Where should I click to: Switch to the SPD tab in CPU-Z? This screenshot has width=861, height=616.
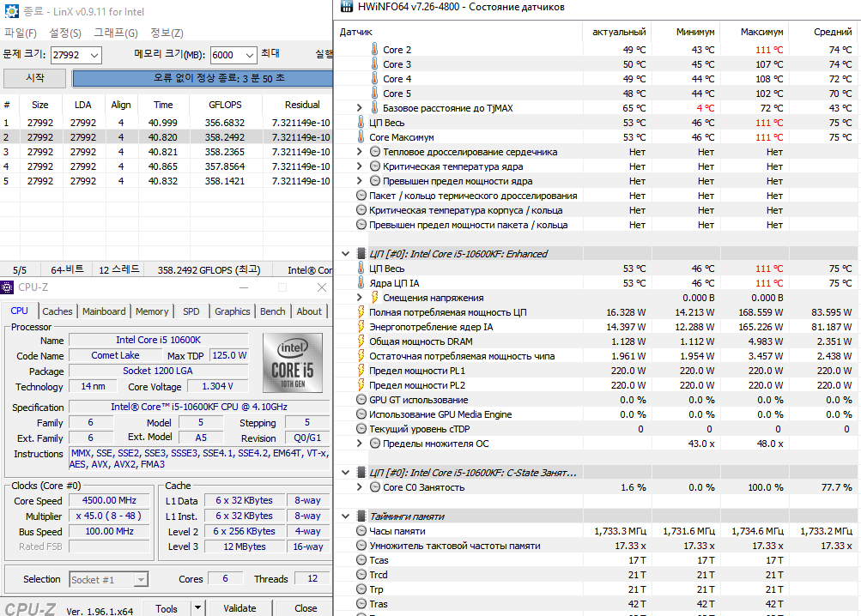(191, 311)
